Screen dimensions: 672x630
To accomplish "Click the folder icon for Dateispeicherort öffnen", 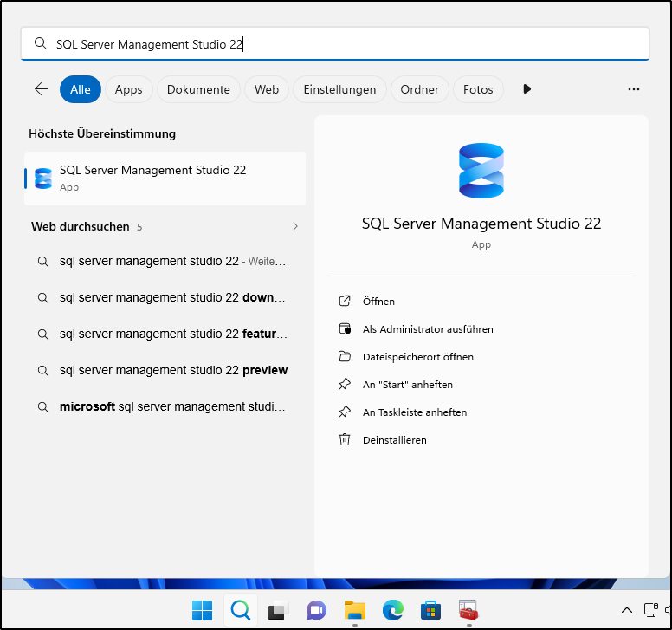I will pos(345,356).
